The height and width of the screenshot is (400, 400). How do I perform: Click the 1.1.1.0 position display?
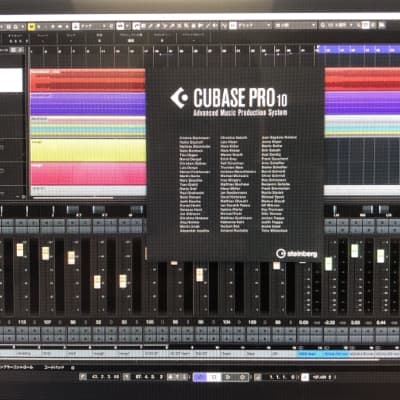tap(283, 377)
